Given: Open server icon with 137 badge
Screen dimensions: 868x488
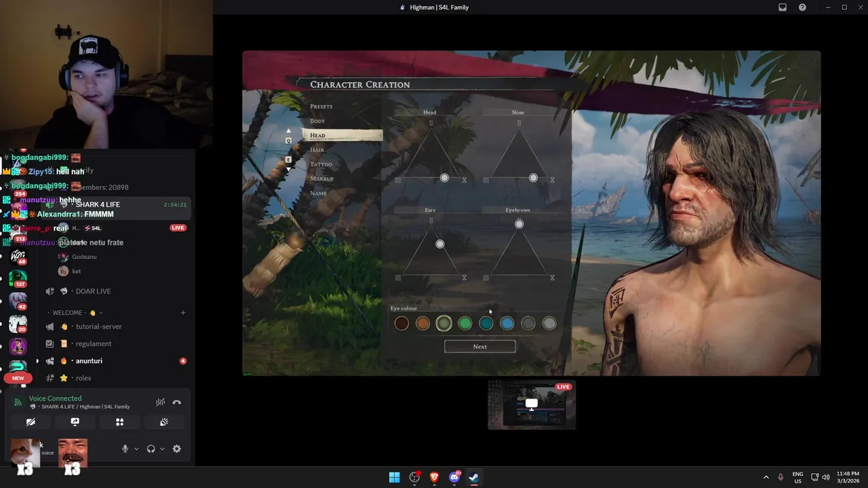Looking at the screenshot, I should point(18,278).
